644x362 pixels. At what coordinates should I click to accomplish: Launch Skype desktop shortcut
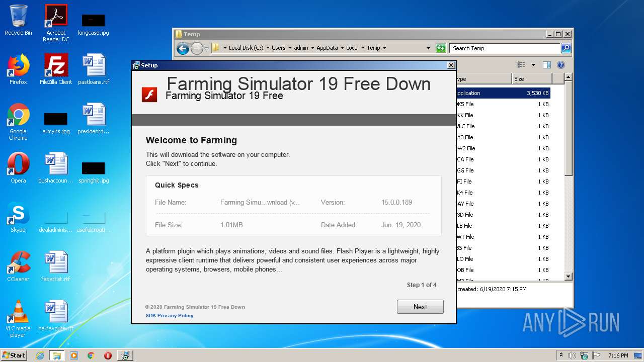pos(18,217)
